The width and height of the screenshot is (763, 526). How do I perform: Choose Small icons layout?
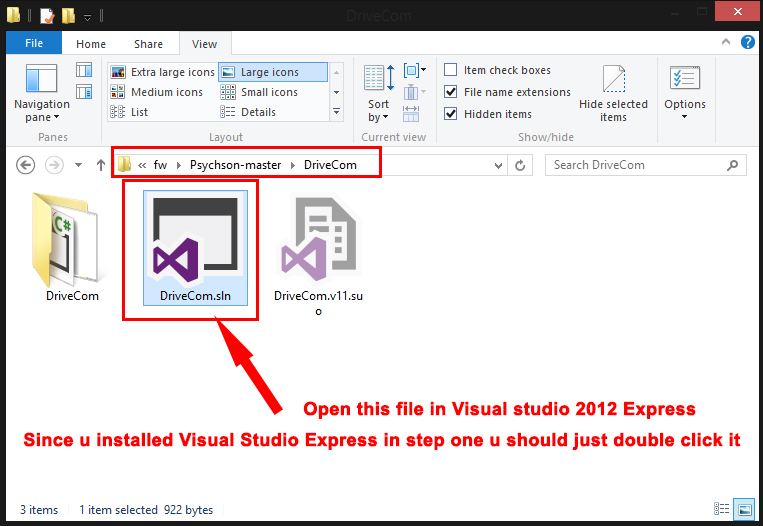coord(259,92)
